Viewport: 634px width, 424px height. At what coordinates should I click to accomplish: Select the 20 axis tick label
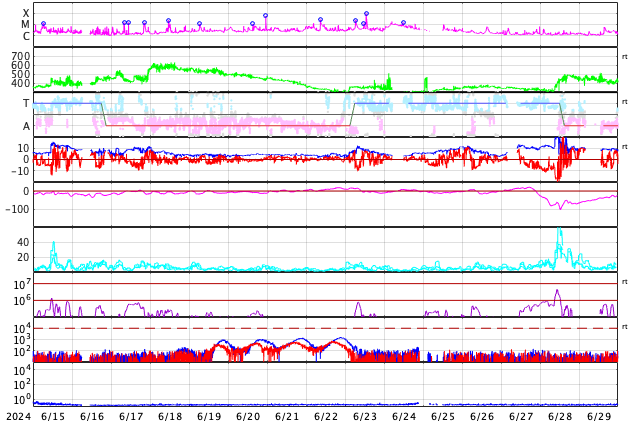[x=23, y=257]
